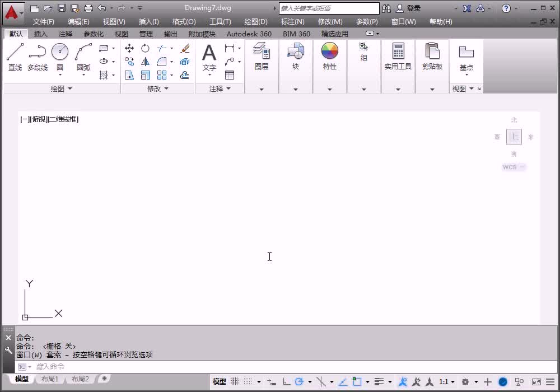Click the Ellipse draw tool icon
Viewport: 560px width, 392px height.
(104, 62)
